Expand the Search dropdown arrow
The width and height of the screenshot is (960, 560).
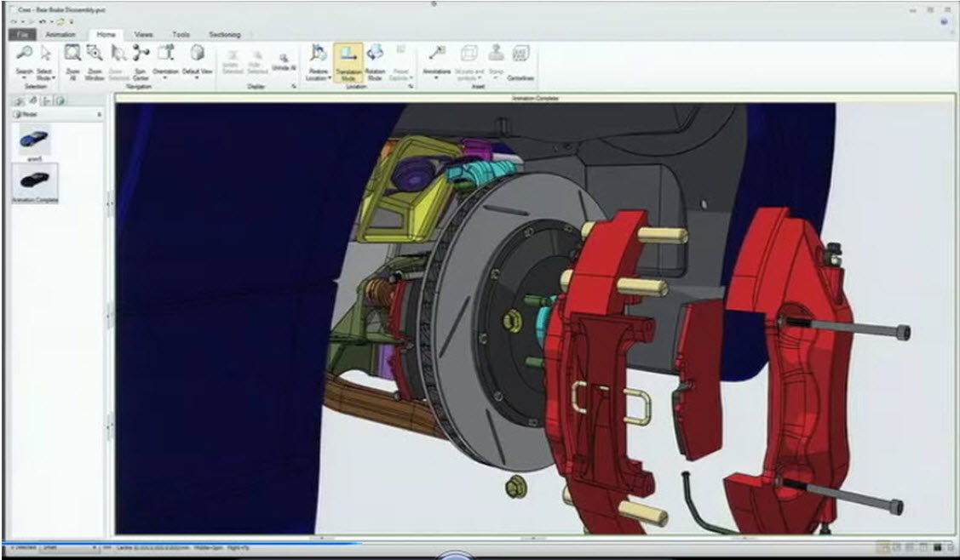pos(24,79)
